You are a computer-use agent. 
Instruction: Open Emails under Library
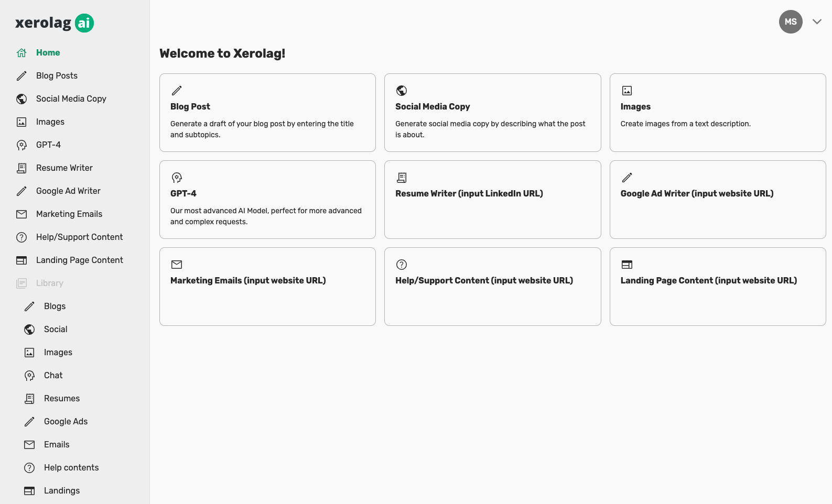coord(57,445)
